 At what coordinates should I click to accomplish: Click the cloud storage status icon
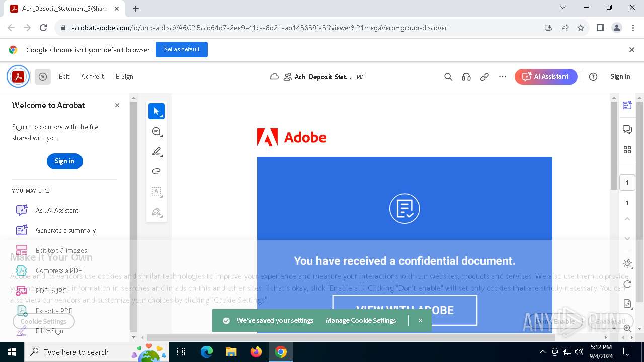pos(274,77)
